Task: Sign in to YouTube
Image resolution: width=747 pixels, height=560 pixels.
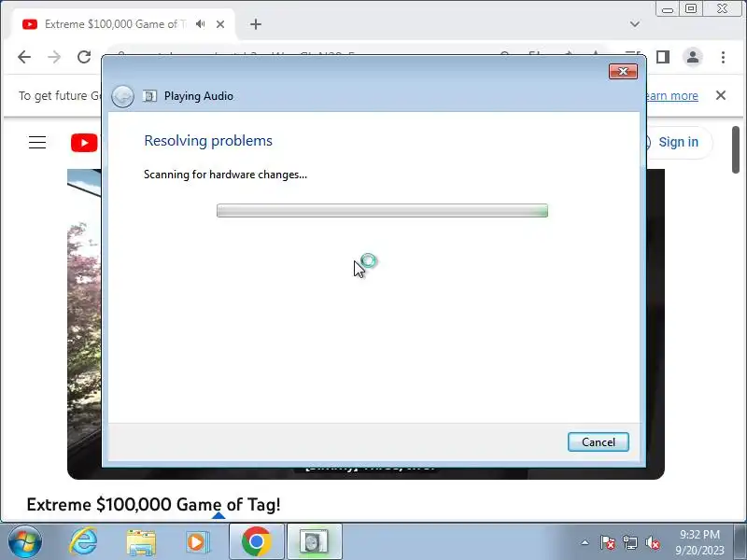Action: (x=679, y=142)
